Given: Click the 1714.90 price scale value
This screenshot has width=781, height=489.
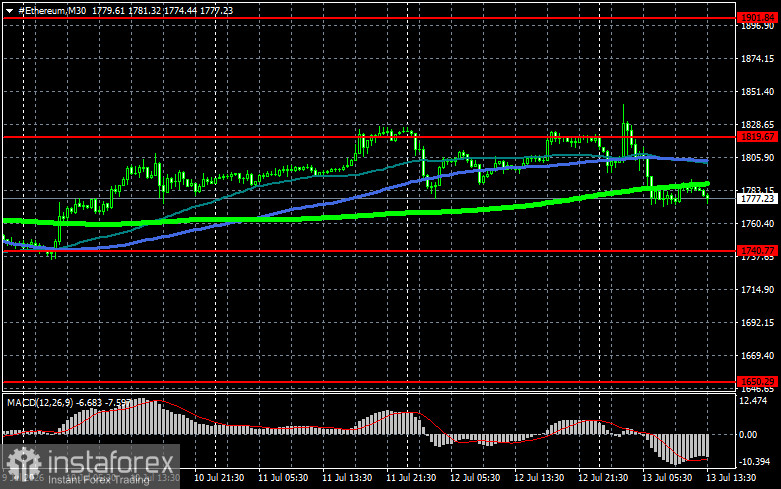Looking at the screenshot, I should pyautogui.click(x=758, y=289).
